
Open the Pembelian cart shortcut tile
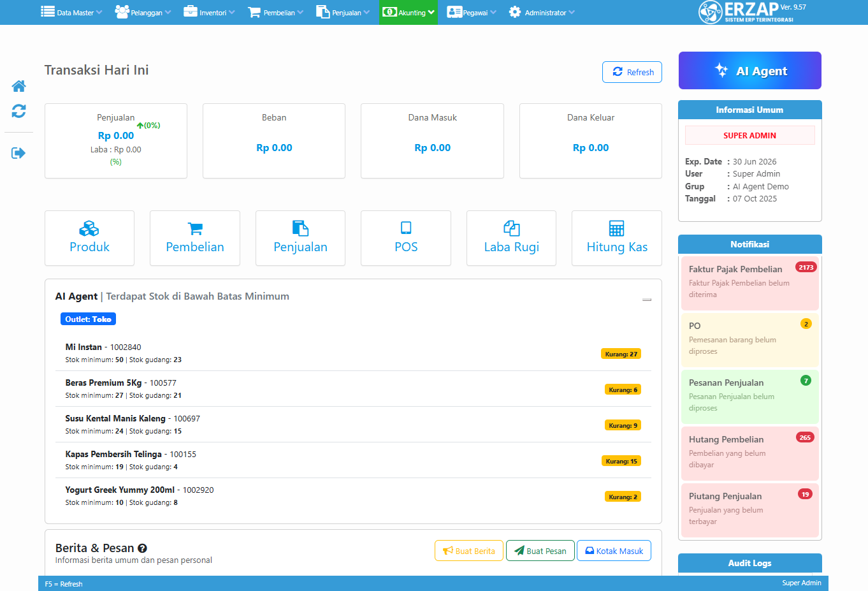[195, 238]
